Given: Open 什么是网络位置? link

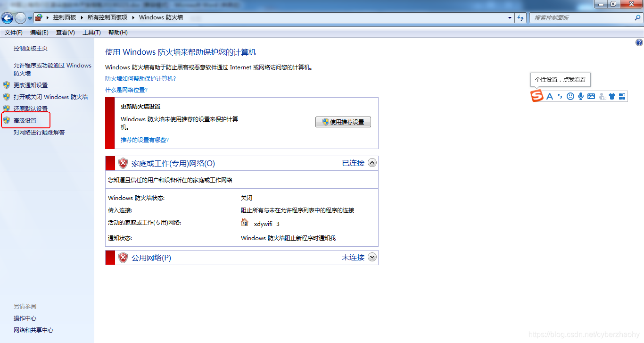Looking at the screenshot, I should click(x=126, y=90).
